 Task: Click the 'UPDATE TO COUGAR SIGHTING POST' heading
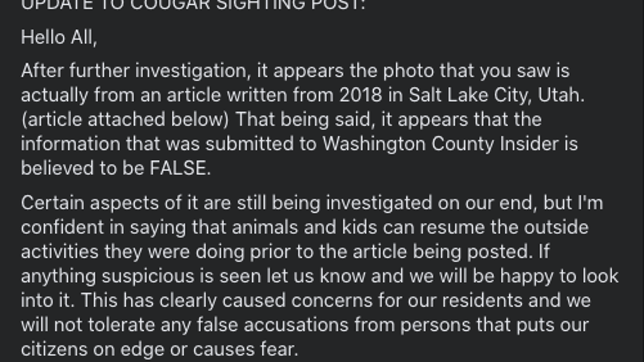point(193,5)
